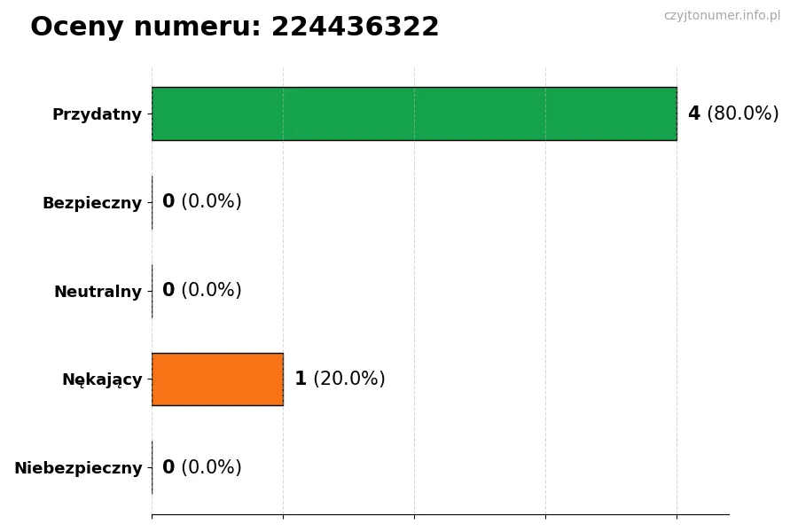Click the bold count 4 beside the Przydatny bar
This screenshot has height=532, width=798.
693,113
